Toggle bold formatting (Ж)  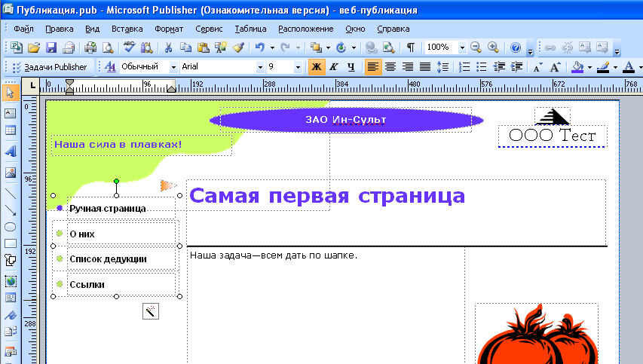tap(316, 67)
